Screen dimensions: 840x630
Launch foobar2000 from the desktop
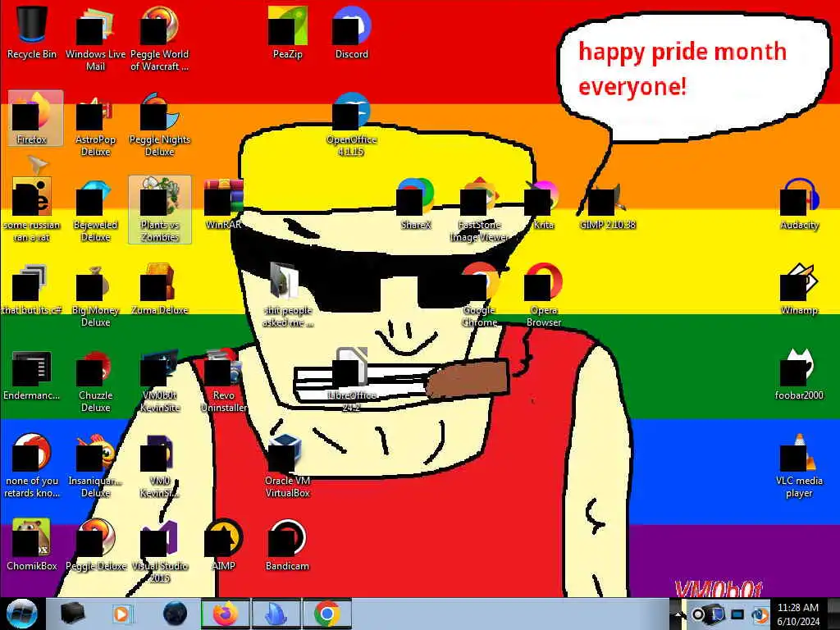799,375
